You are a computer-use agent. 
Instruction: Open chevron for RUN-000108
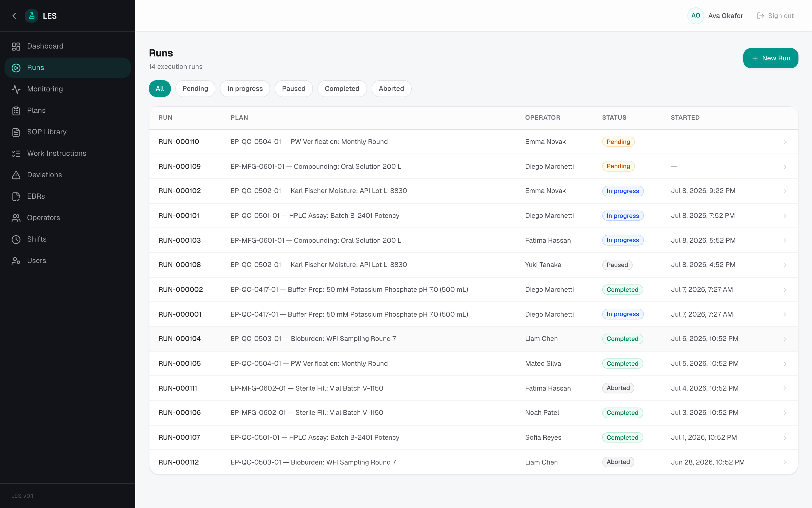pyautogui.click(x=784, y=265)
